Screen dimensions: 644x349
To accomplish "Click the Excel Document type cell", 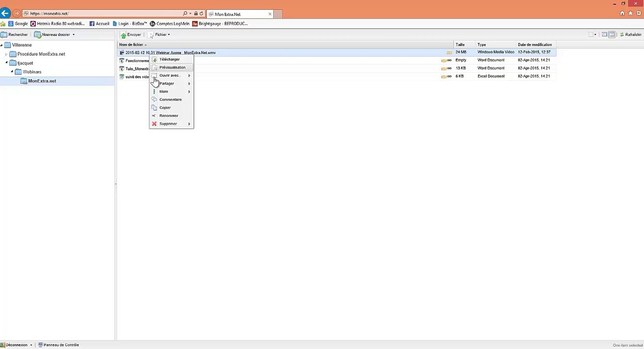I will (x=491, y=76).
